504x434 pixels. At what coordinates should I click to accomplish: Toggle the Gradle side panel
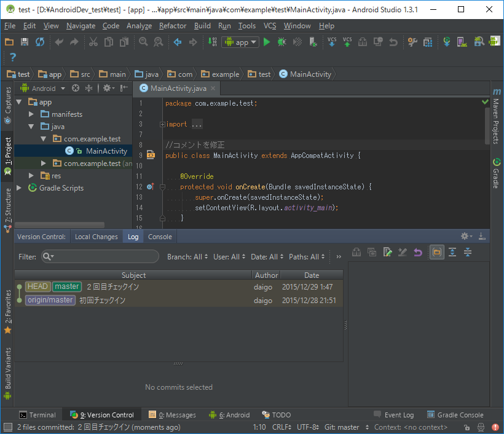(x=496, y=173)
